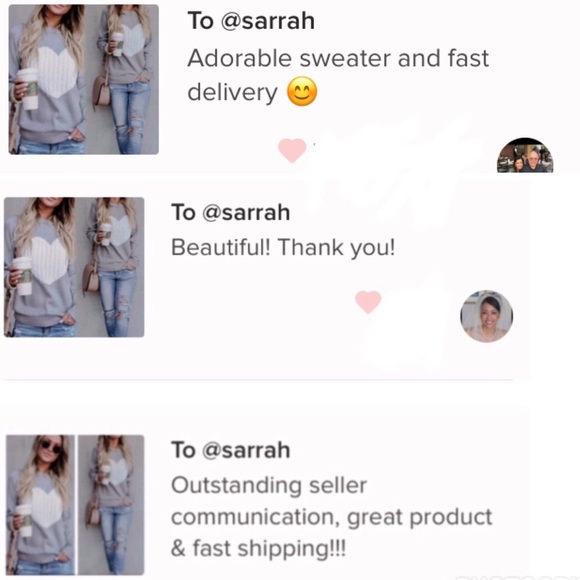Screen dimensions: 580x580
Task: Open @sarrah mention above 'Outstanding seller'
Action: (246, 450)
